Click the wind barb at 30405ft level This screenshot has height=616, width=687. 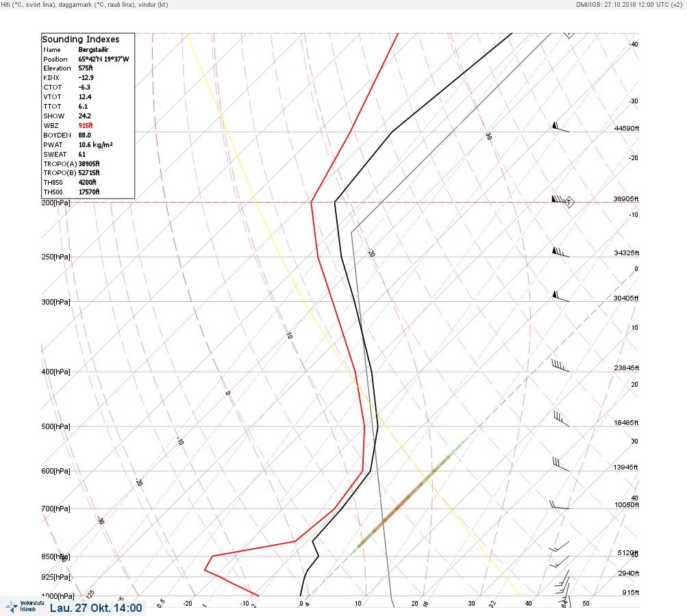coord(560,296)
